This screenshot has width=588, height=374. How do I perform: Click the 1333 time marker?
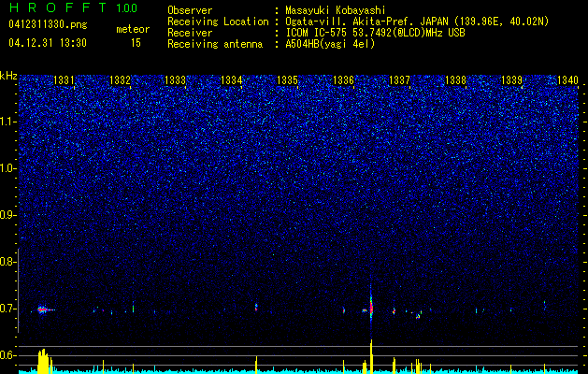[x=176, y=79]
